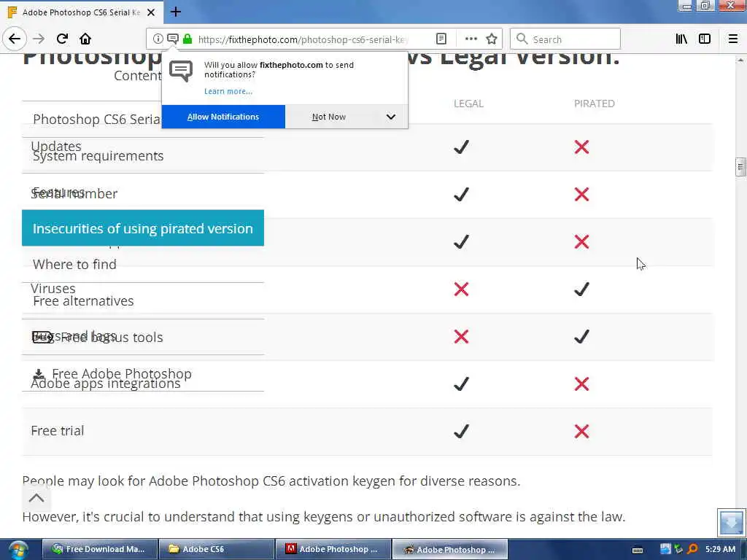The width and height of the screenshot is (747, 560).
Task: Open a new tab with plus button
Action: coord(176,12)
